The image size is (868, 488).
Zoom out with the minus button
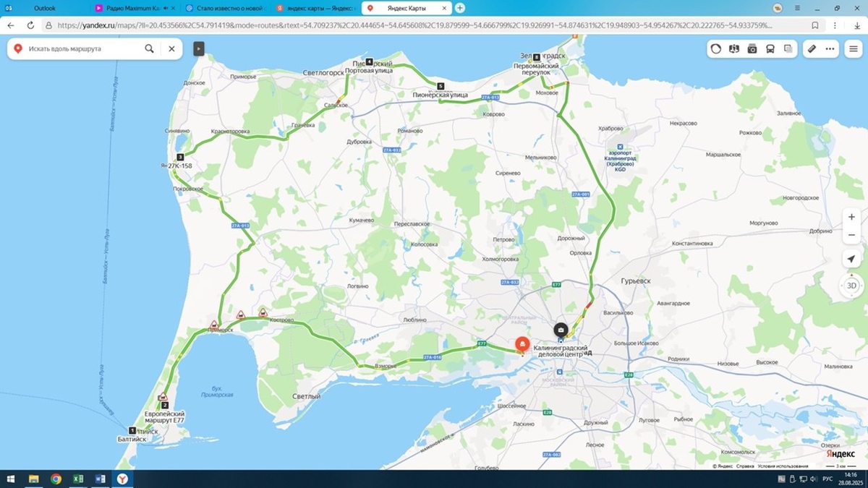click(851, 235)
